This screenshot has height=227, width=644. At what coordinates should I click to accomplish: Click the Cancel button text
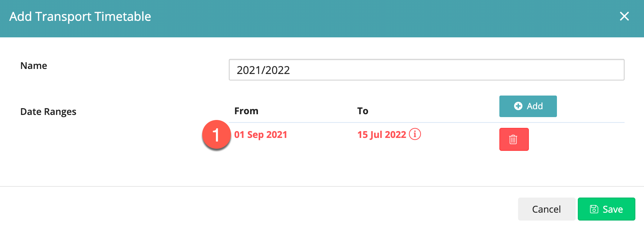[x=546, y=209]
